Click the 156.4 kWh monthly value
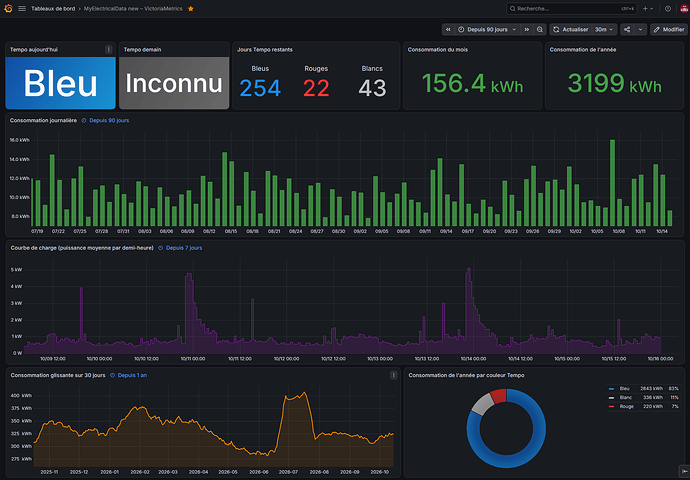The width and height of the screenshot is (690, 480). 472,83
